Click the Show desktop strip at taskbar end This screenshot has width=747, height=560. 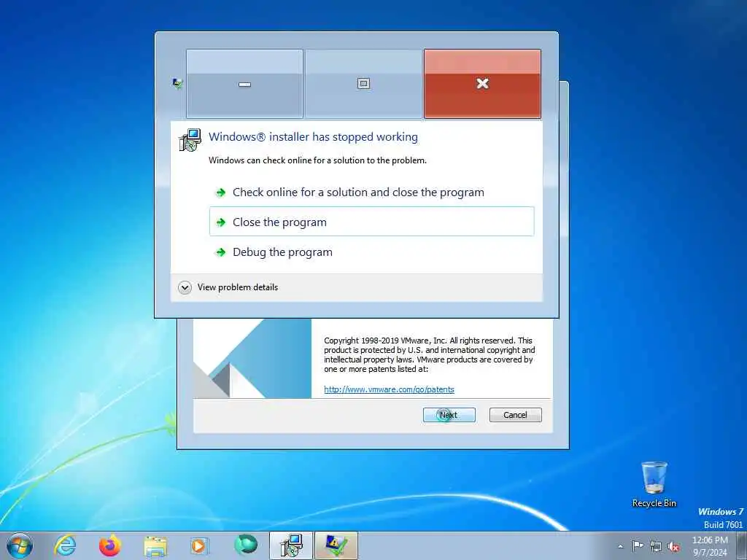[742, 545]
